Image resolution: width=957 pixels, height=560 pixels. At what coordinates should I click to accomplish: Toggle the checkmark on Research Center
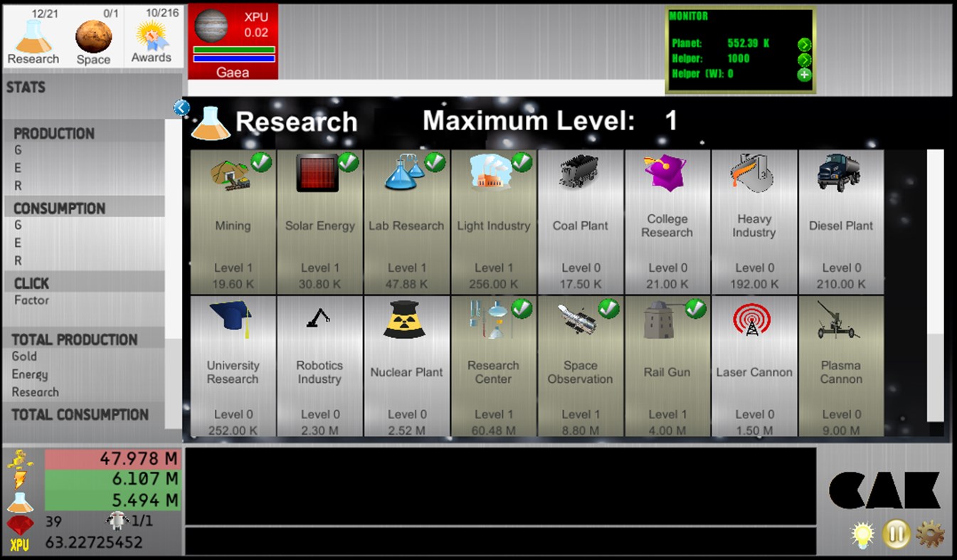522,308
